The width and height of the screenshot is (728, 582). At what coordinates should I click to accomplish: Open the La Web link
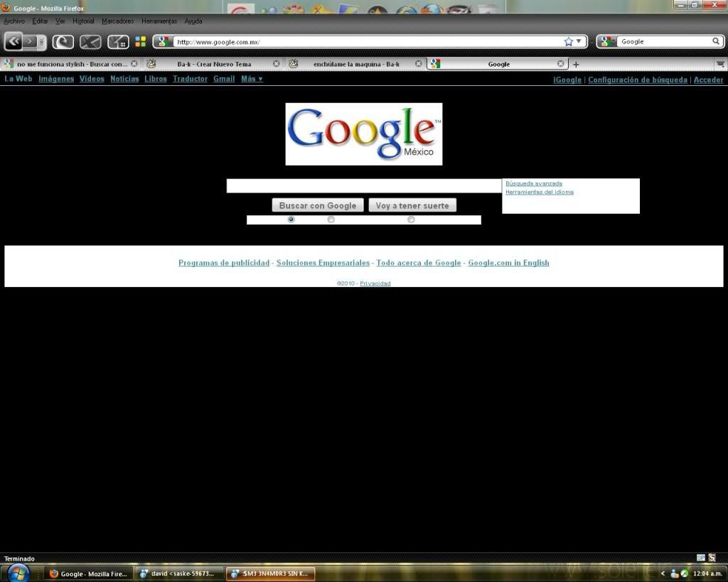point(18,78)
